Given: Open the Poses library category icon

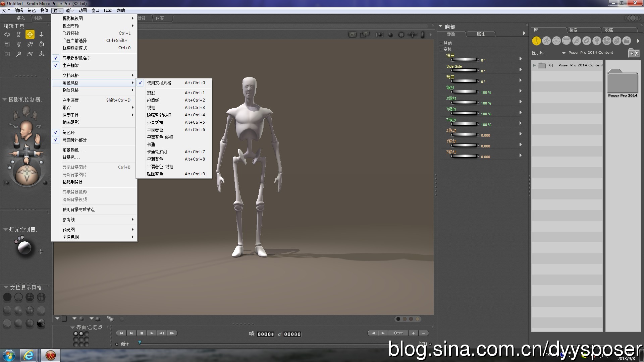Looking at the screenshot, I should pyautogui.click(x=546, y=41).
